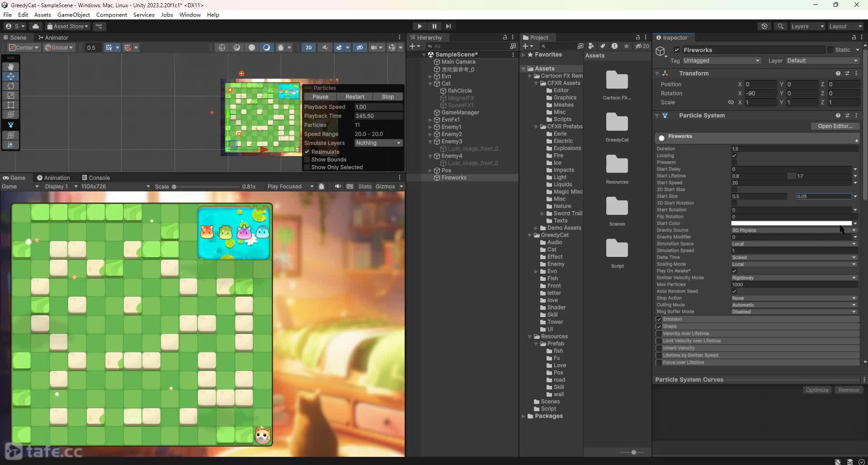This screenshot has height=465, width=868.
Task: Open the Component menu
Action: [112, 14]
